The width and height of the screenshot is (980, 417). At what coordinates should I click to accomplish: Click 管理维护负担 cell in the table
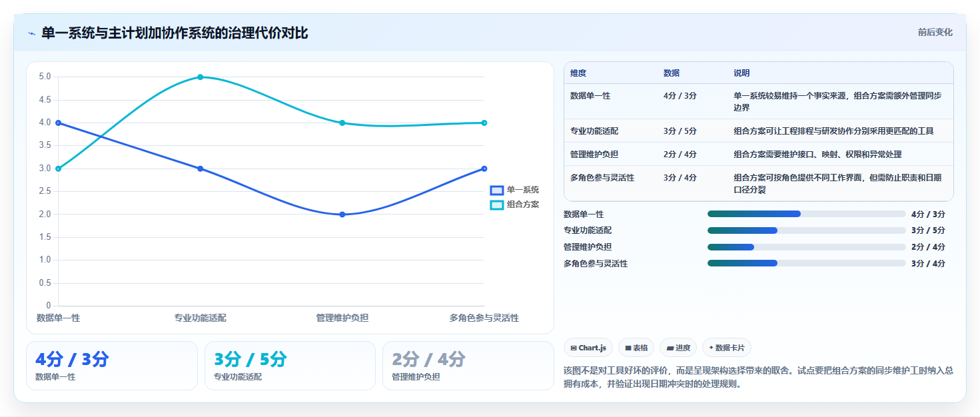coord(594,155)
